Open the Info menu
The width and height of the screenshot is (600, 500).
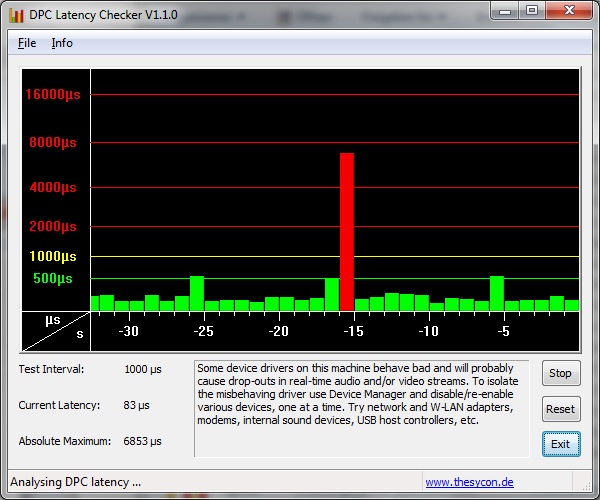click(x=62, y=43)
